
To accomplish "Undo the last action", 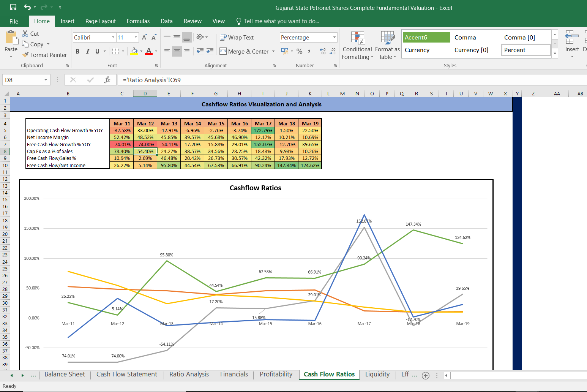I will pos(27,7).
